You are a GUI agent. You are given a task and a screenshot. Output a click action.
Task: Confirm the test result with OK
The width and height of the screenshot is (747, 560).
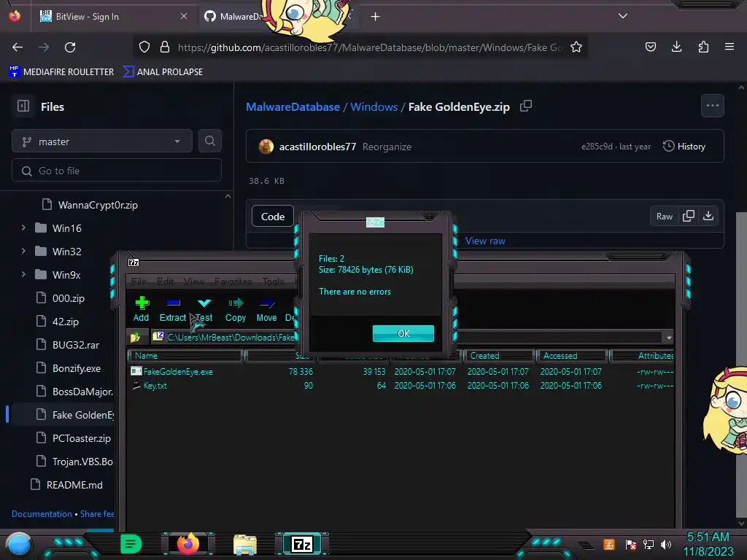(x=403, y=333)
